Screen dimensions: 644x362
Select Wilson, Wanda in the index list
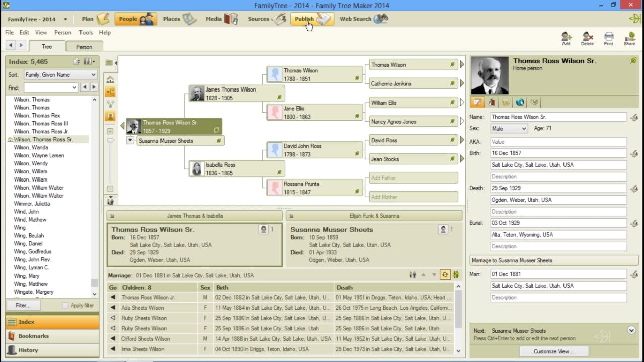click(33, 147)
